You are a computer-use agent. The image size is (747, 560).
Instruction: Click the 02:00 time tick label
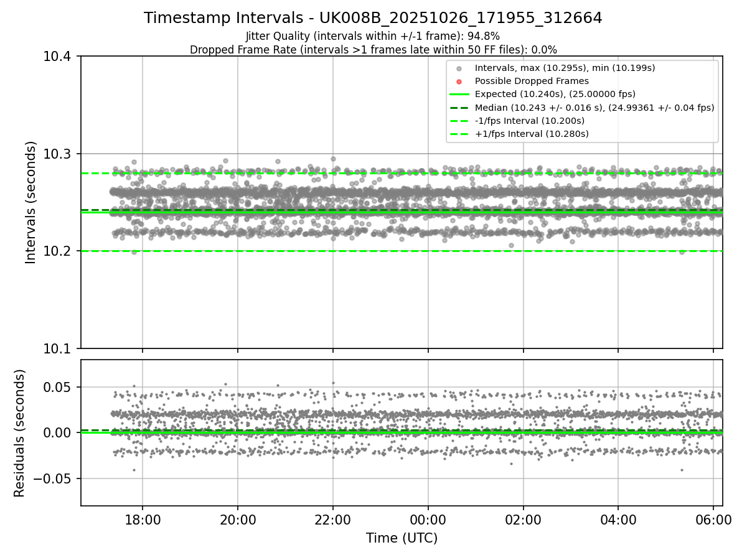coord(523,519)
